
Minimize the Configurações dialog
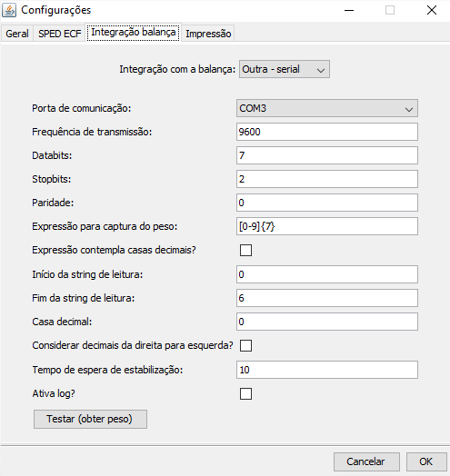coord(349,10)
